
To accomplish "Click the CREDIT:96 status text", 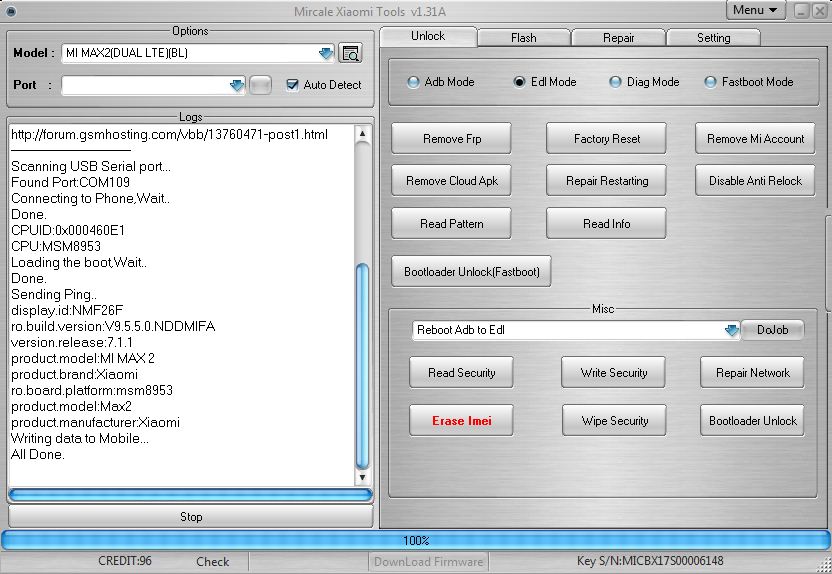I will click(x=125, y=561).
